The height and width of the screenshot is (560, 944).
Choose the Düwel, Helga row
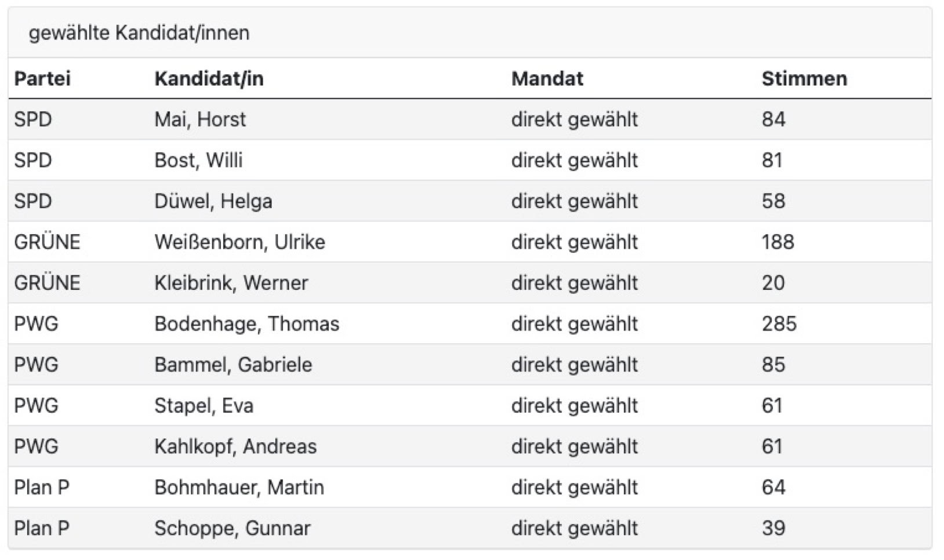coord(213,201)
